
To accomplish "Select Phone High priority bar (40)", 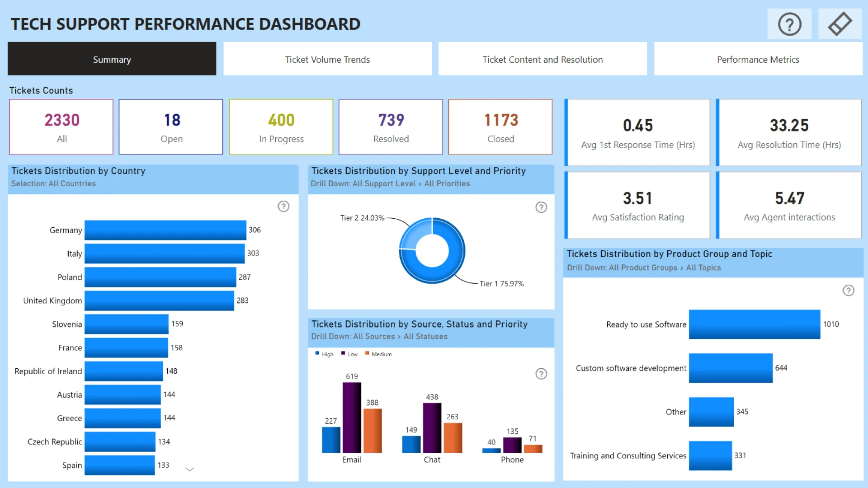I will click(491, 450).
